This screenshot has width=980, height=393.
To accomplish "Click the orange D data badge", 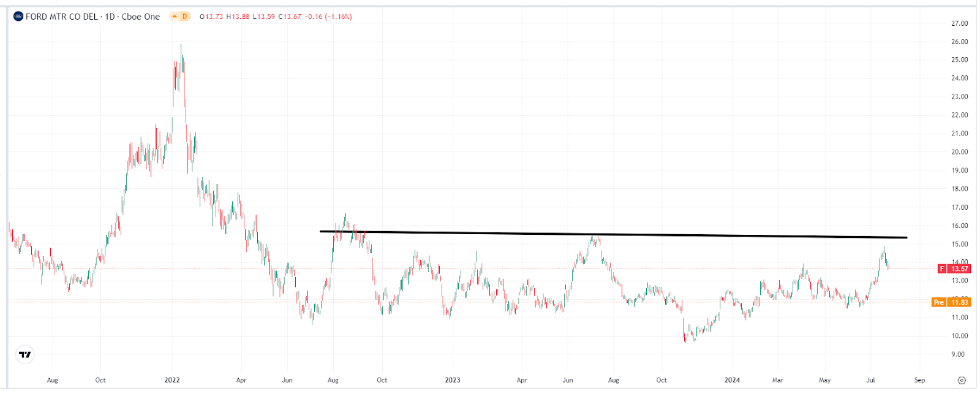I will point(184,17).
